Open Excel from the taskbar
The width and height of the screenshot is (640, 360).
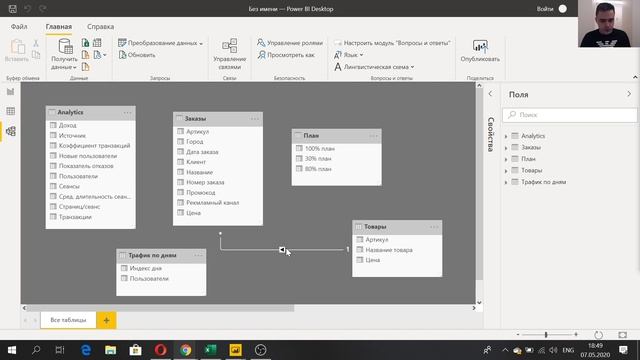(211, 350)
